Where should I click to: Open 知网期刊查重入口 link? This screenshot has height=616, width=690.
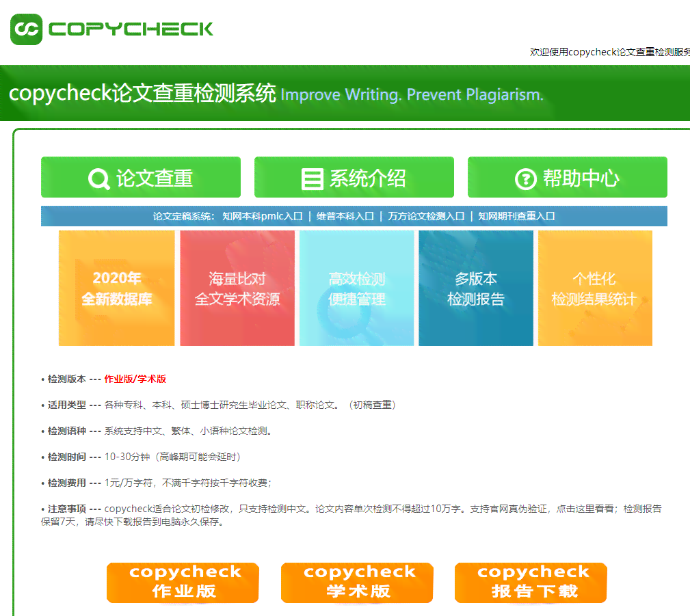click(516, 216)
